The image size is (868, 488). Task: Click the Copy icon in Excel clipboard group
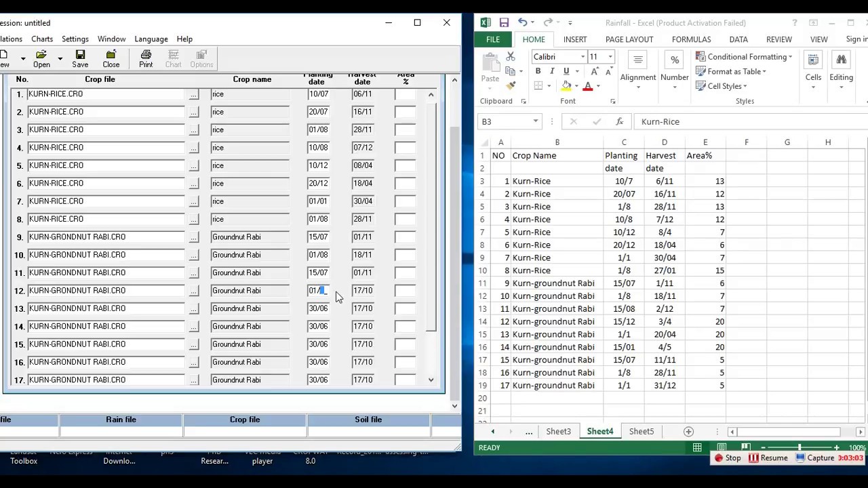511,71
